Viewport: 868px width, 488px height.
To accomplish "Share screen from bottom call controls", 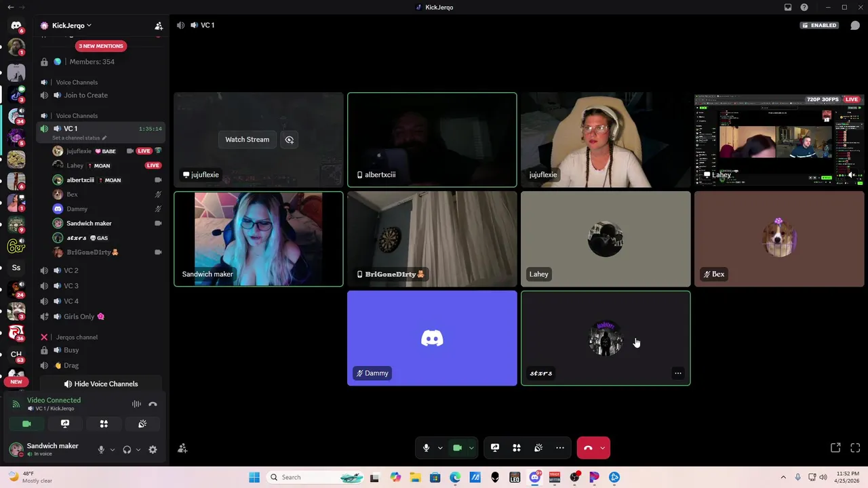I will 495,448.
